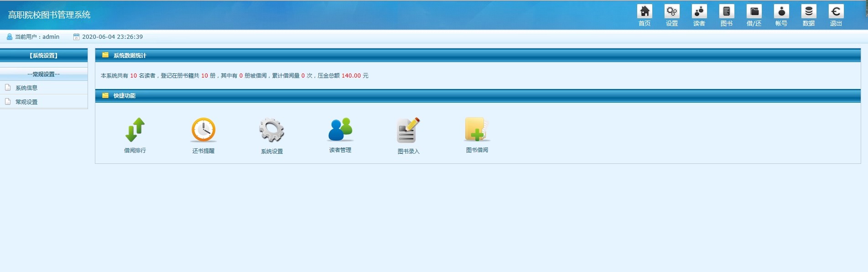Screen dimensions: 868x272
Task: Open 系统设置 gear shortcut
Action: (272, 131)
